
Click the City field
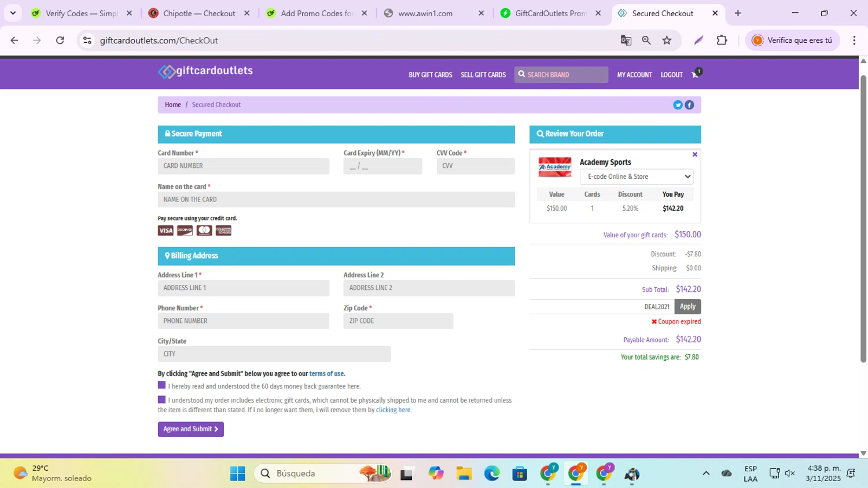(x=274, y=354)
